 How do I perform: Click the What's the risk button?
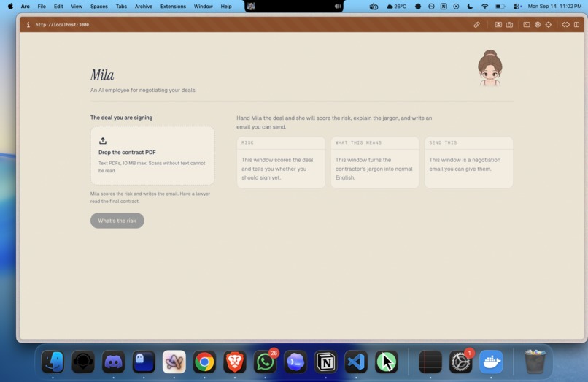(x=117, y=221)
